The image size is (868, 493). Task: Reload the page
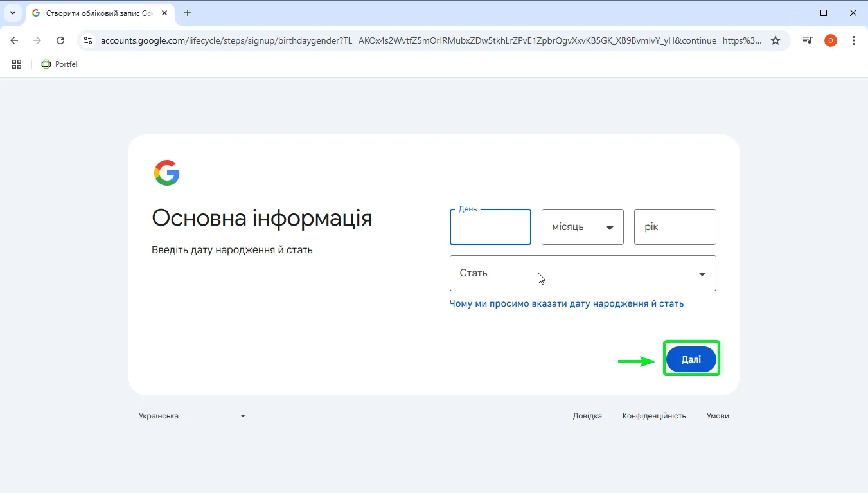click(60, 40)
